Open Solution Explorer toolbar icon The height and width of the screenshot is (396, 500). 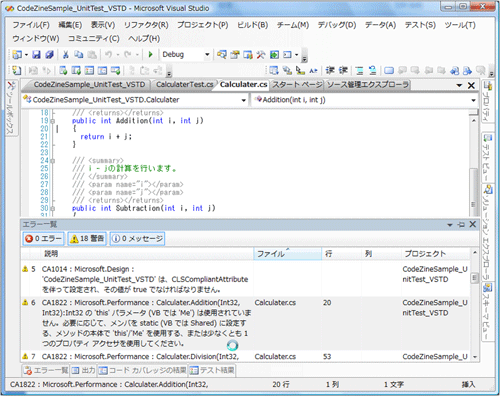click(x=222, y=54)
